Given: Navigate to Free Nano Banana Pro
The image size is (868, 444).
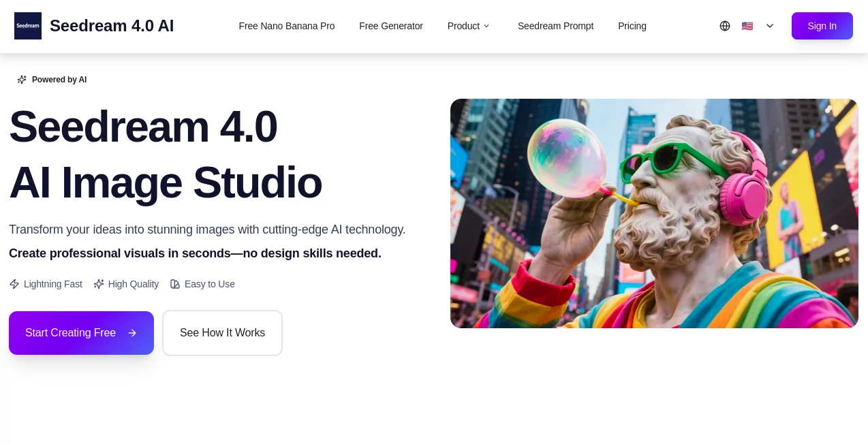Looking at the screenshot, I should [x=287, y=26].
